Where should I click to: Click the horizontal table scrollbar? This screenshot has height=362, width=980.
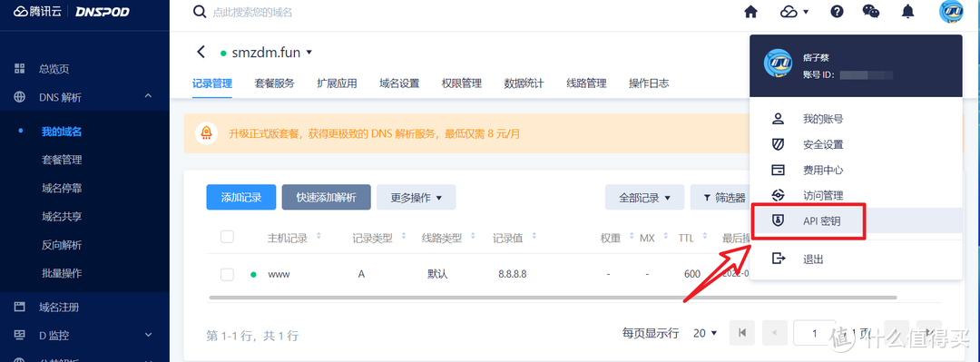pos(553,298)
